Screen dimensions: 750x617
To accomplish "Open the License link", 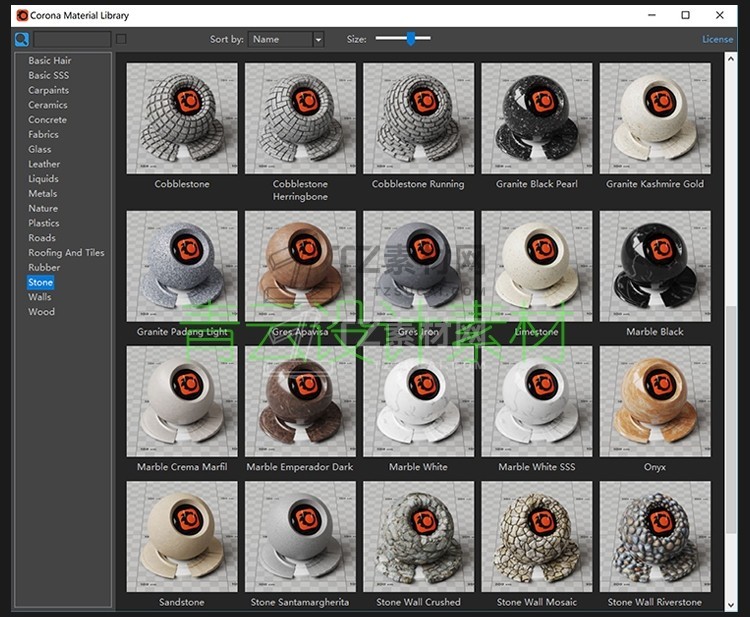I will click(717, 39).
